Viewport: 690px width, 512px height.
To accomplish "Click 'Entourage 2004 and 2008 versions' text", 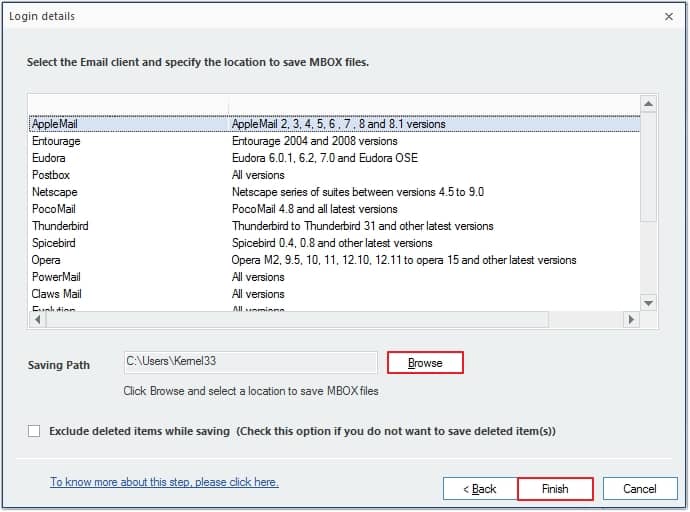I will 315,141.
